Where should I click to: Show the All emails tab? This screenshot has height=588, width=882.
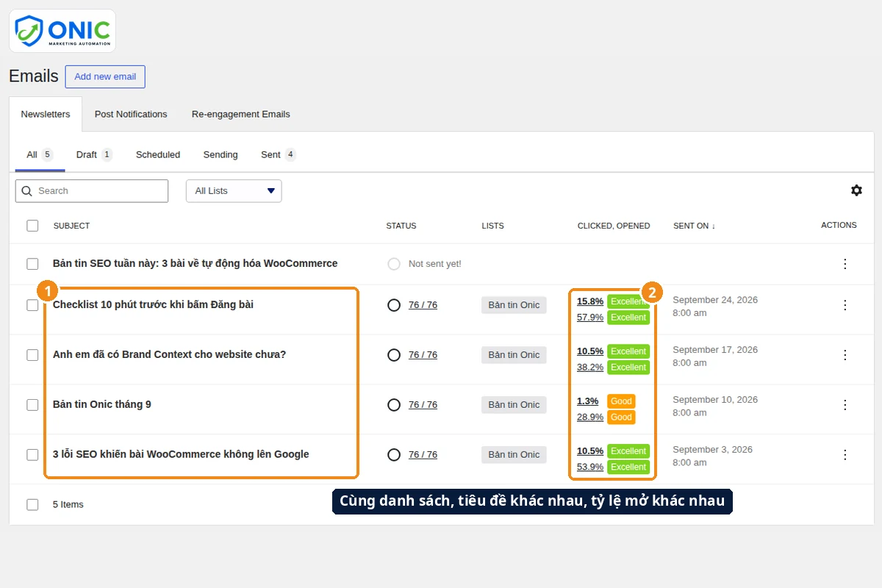40,155
